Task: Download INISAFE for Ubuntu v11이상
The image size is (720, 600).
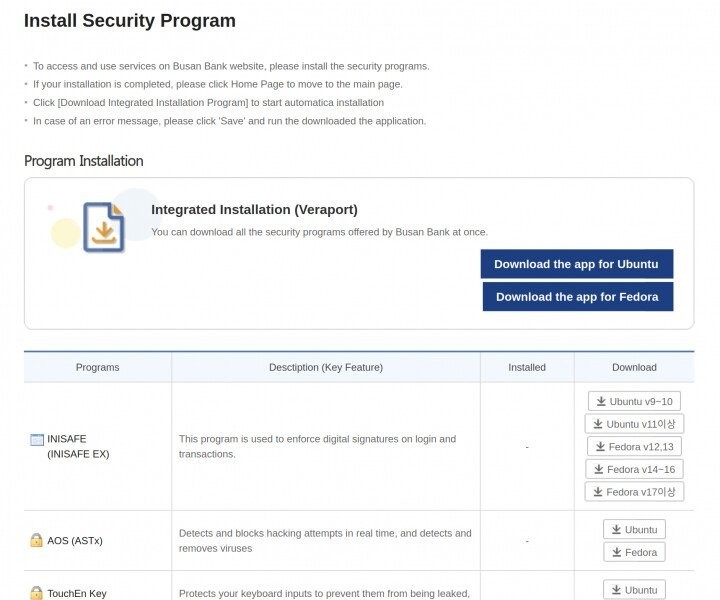Action: [x=634, y=424]
